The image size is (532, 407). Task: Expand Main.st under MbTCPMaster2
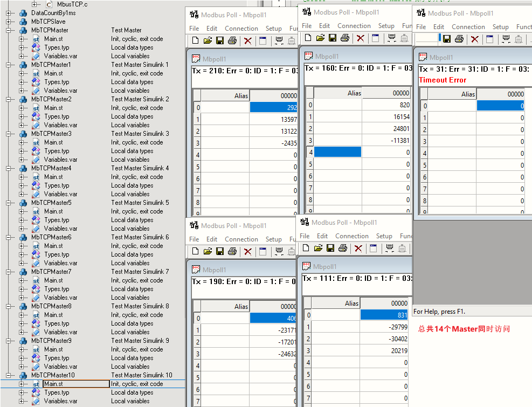22,108
